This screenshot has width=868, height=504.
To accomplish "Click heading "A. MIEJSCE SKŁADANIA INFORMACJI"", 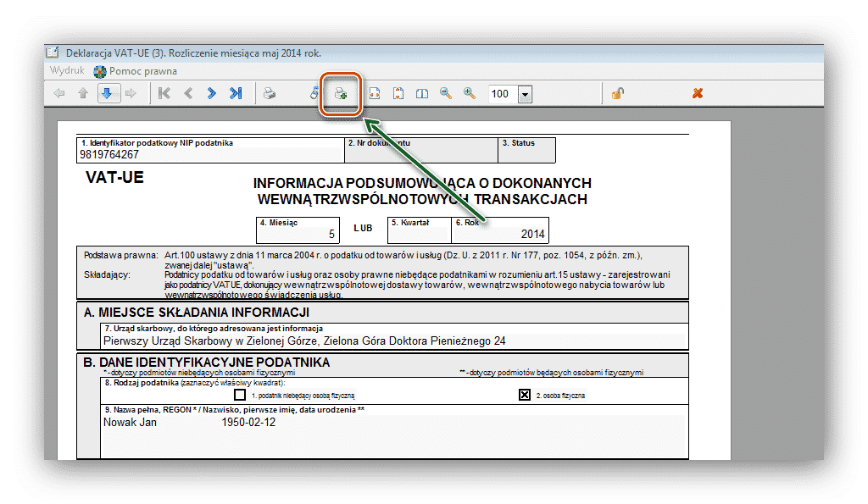I will [x=197, y=313].
